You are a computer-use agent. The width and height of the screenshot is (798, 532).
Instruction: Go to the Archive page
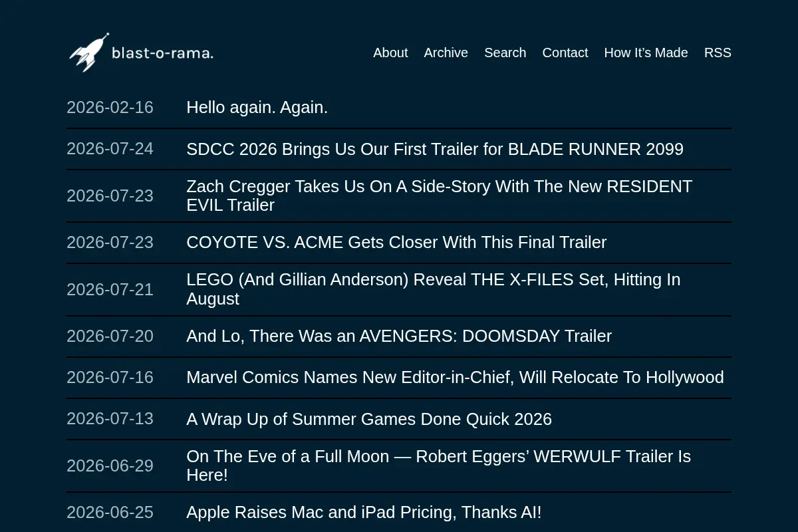tap(446, 53)
